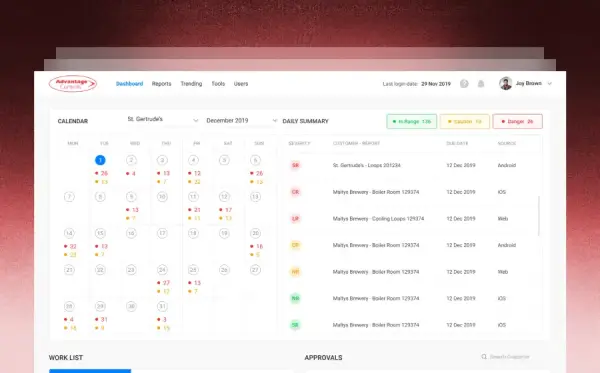Select calendar day 20
This screenshot has width=600, height=373.
(256, 233)
